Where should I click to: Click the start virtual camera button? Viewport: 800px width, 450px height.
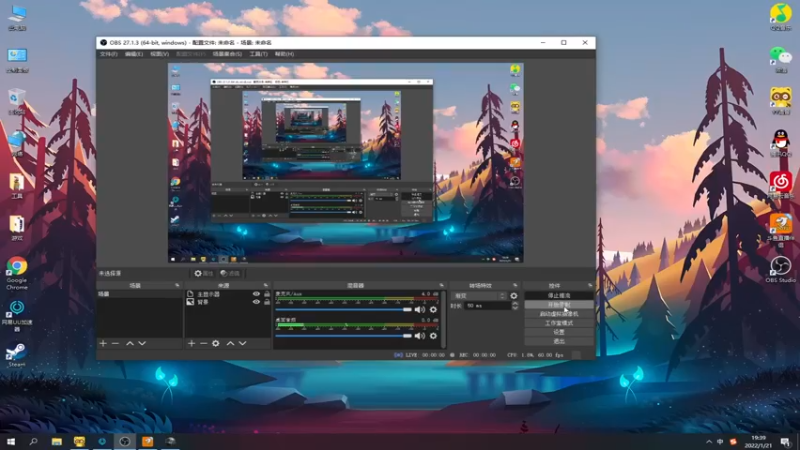[559, 314]
